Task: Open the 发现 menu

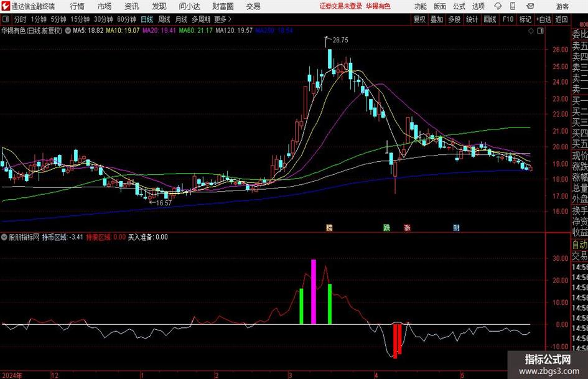Action: click(x=159, y=6)
